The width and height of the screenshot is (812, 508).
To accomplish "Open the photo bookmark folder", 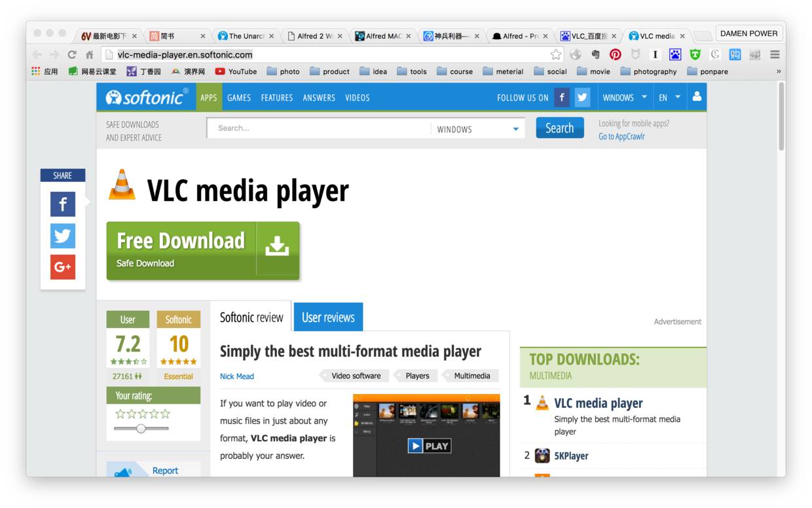I will coord(283,71).
